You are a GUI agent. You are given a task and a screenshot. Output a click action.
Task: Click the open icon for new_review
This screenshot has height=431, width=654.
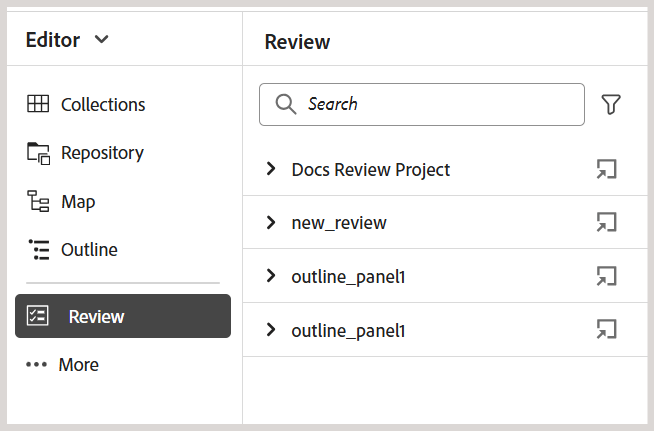605,223
